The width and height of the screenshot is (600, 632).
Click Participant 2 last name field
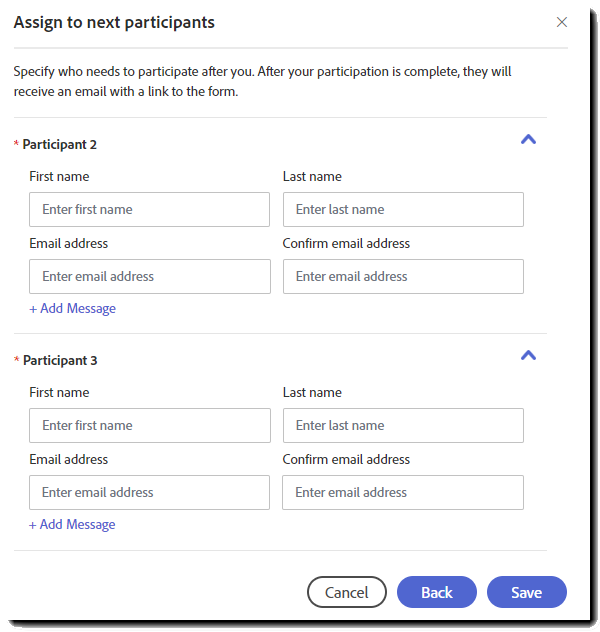point(403,210)
